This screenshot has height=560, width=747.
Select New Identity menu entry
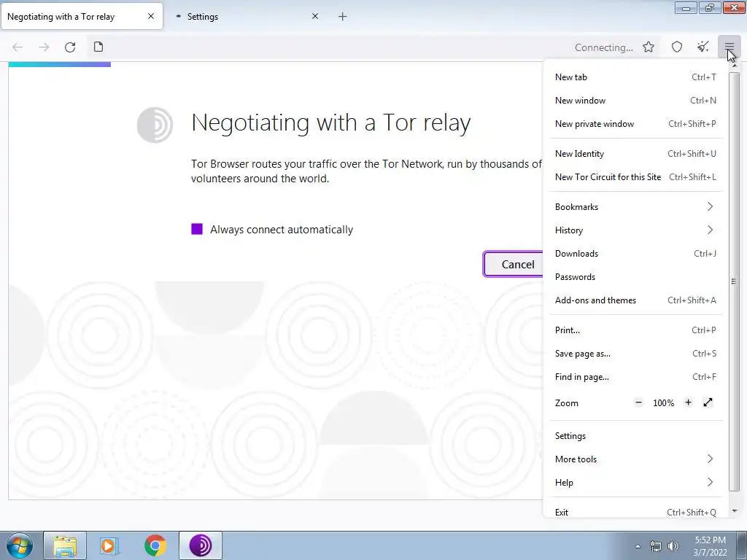635,154
